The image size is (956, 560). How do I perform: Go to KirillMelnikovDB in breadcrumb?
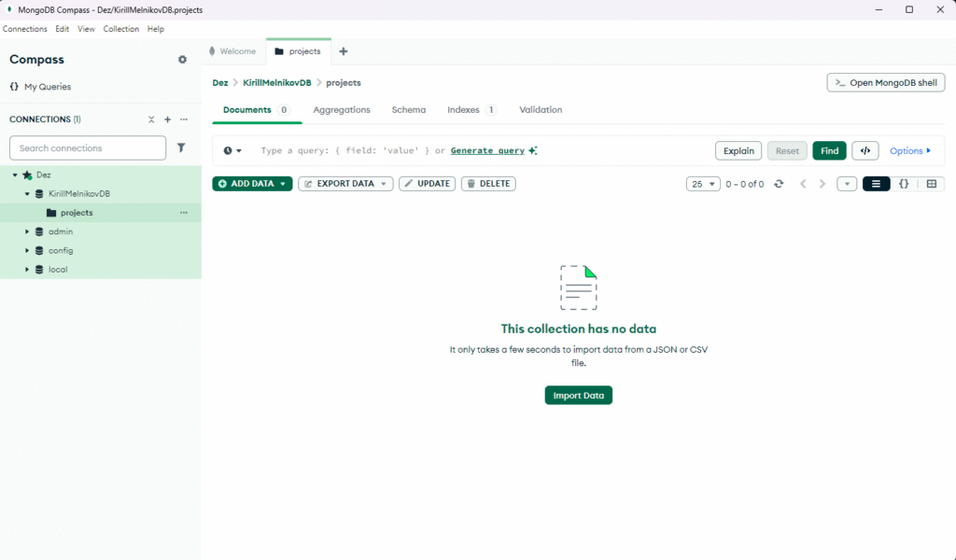click(x=276, y=83)
